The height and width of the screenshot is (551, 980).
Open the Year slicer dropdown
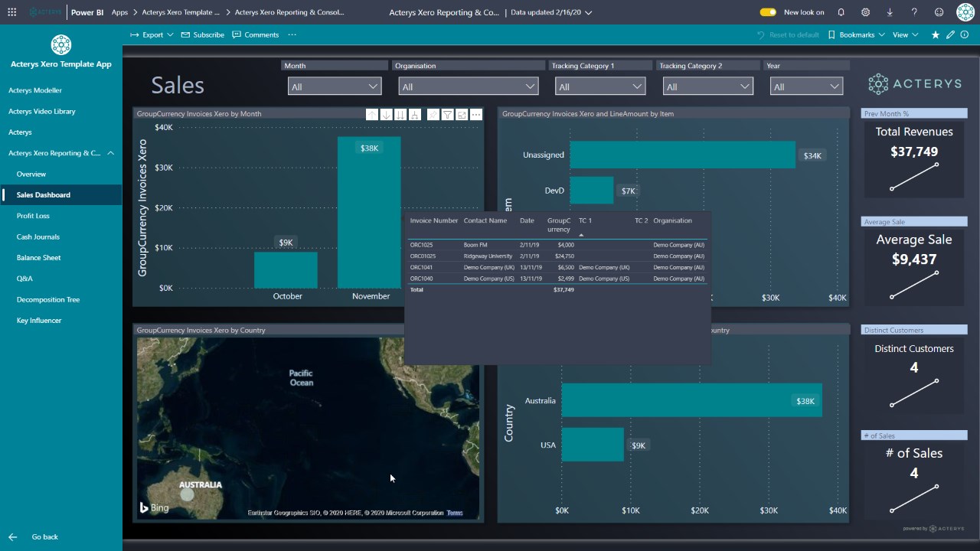[806, 86]
